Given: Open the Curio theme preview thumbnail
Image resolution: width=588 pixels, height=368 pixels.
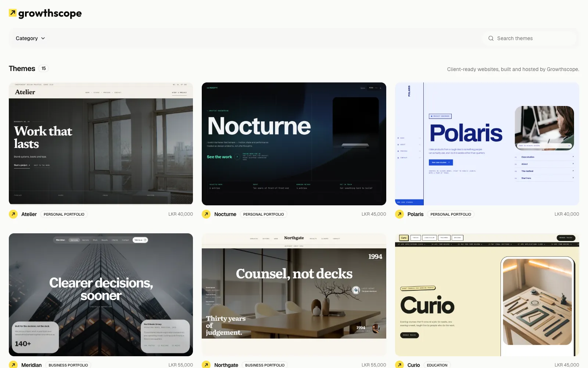Looking at the screenshot, I should tap(487, 294).
